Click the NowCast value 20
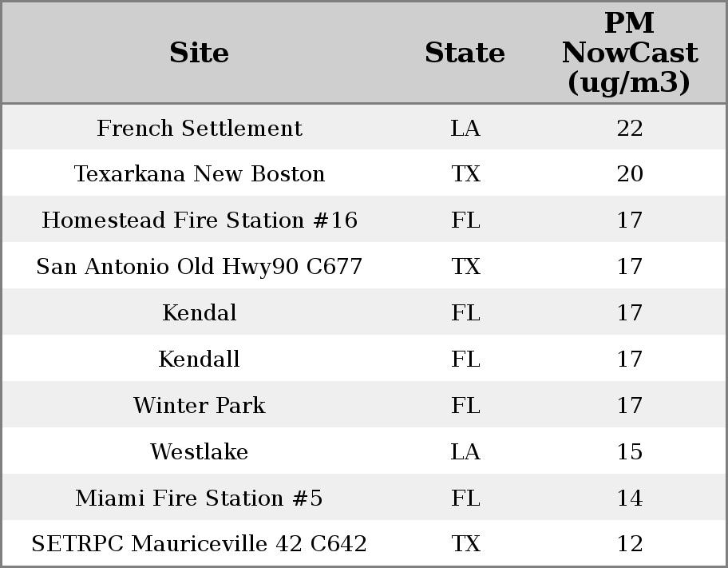 pos(630,174)
